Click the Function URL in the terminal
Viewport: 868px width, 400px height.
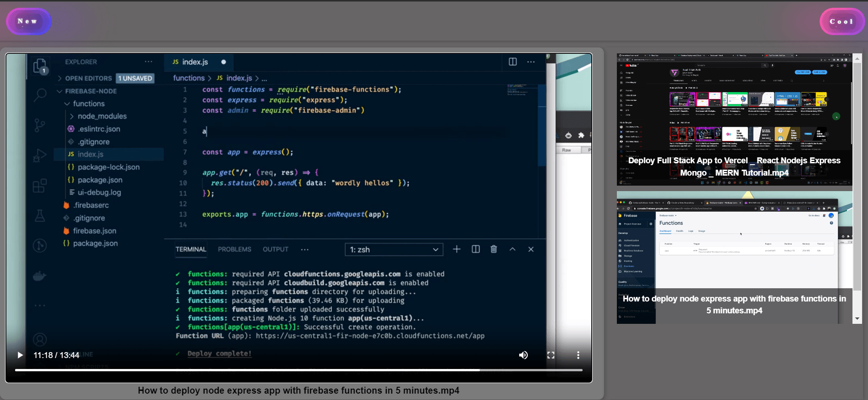tap(370, 336)
